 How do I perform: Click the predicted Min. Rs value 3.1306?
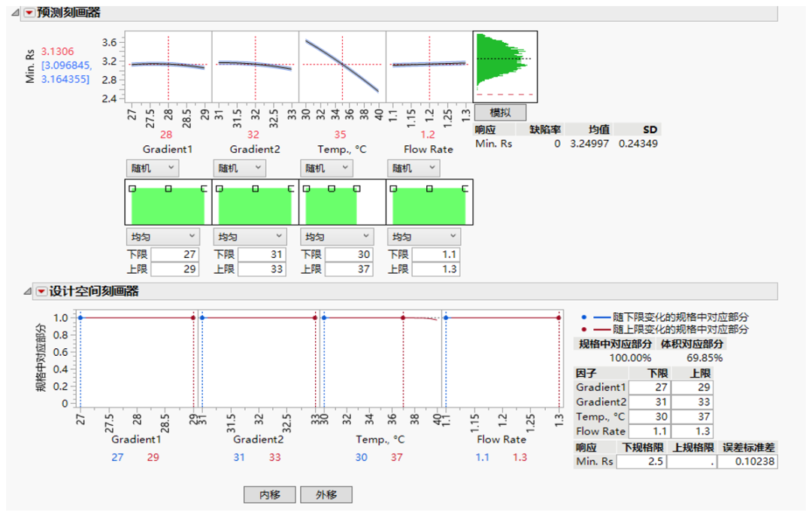[57, 51]
